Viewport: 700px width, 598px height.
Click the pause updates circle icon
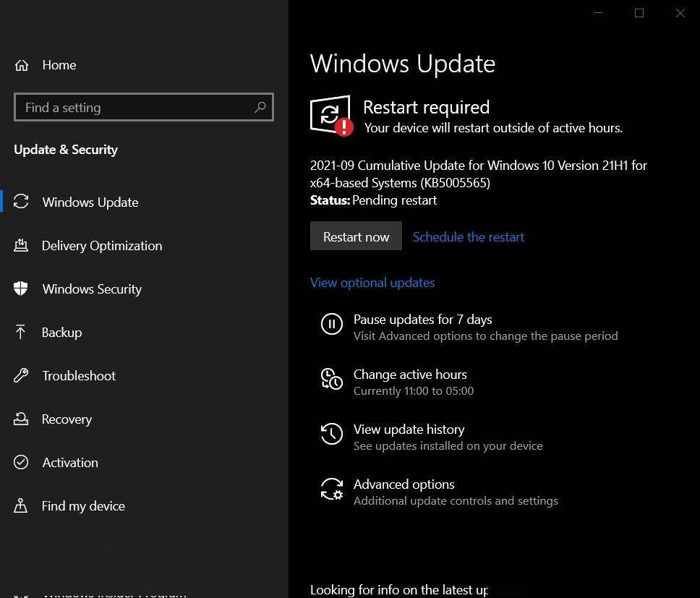[x=332, y=324]
